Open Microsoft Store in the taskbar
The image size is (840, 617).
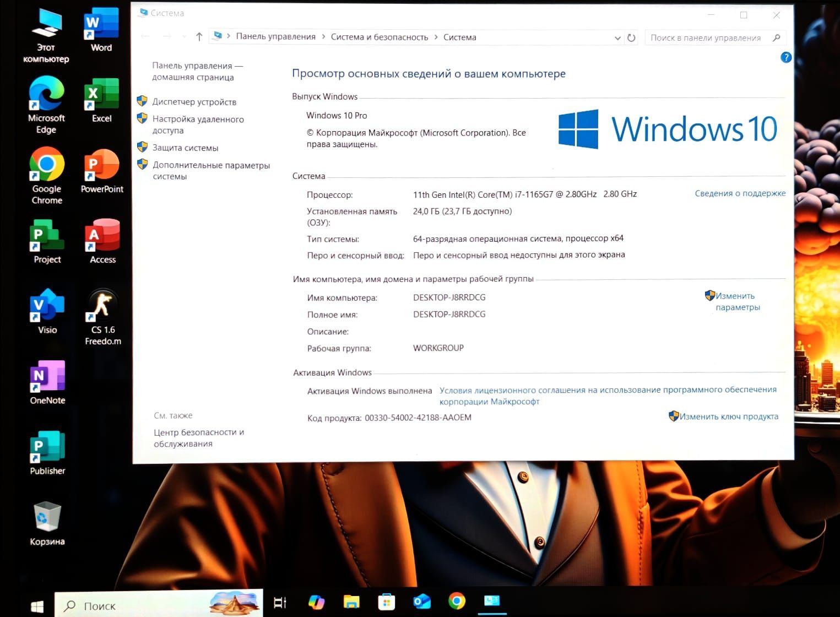[x=387, y=602]
